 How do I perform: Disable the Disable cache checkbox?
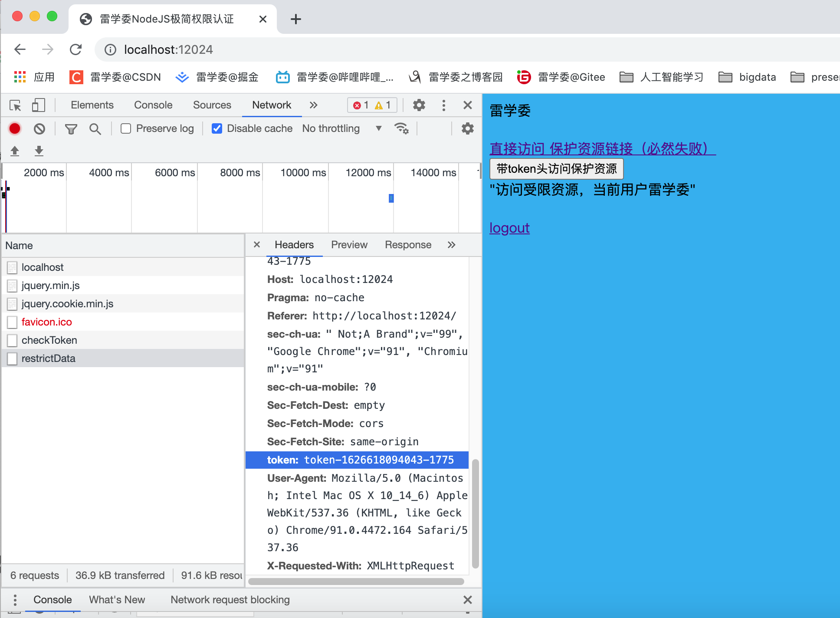click(217, 128)
